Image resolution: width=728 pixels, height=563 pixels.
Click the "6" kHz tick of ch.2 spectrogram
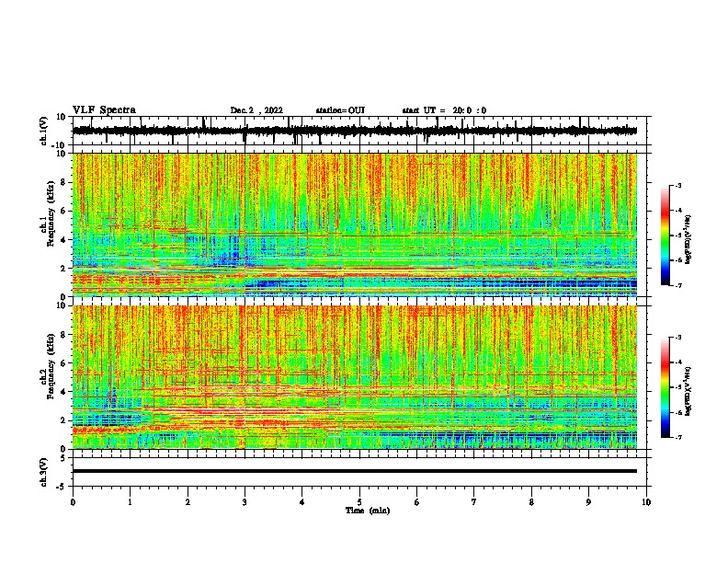[63, 363]
